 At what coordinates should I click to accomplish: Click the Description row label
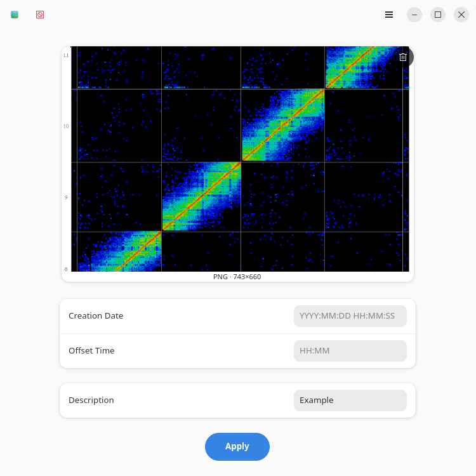pyautogui.click(x=91, y=400)
